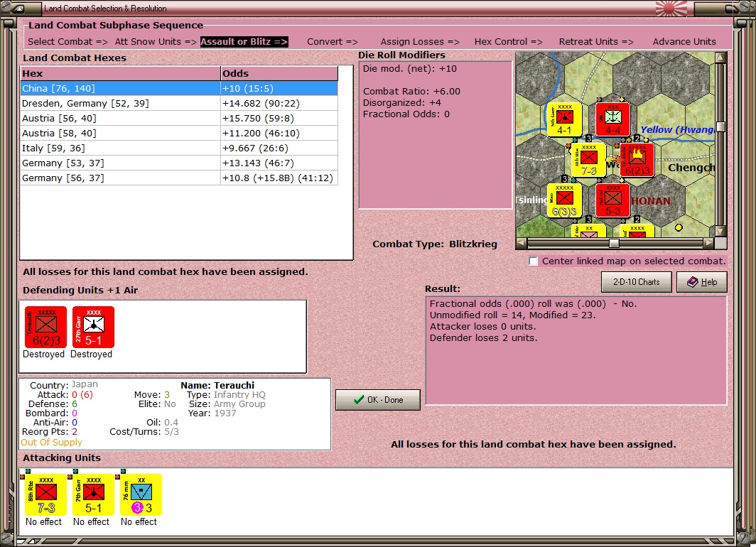Open Help

(x=701, y=282)
